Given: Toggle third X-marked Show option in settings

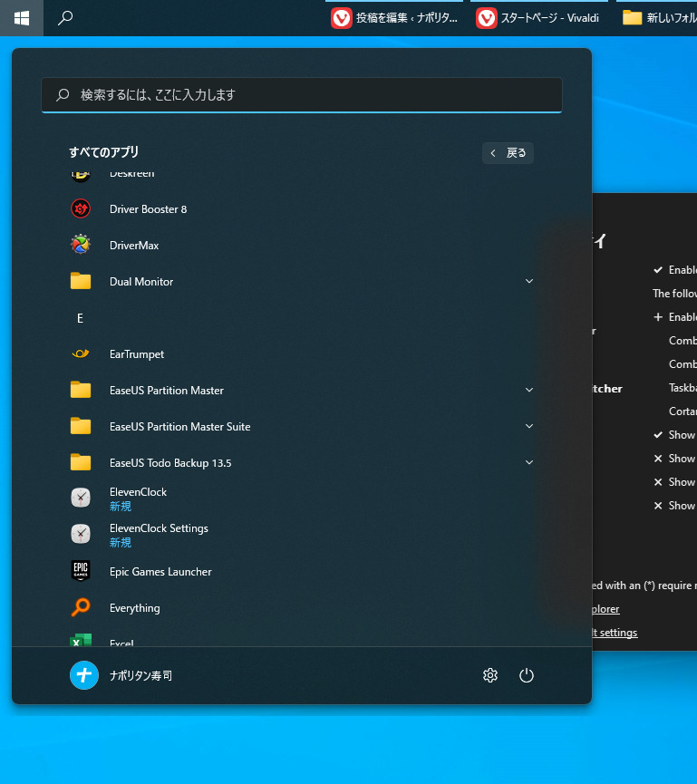Looking at the screenshot, I should [675, 506].
